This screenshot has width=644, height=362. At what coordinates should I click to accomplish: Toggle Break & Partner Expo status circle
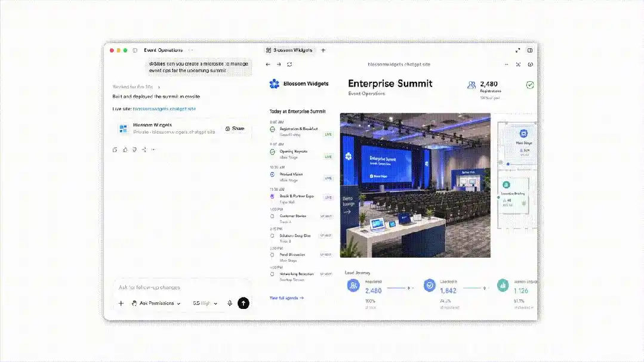pyautogui.click(x=272, y=197)
